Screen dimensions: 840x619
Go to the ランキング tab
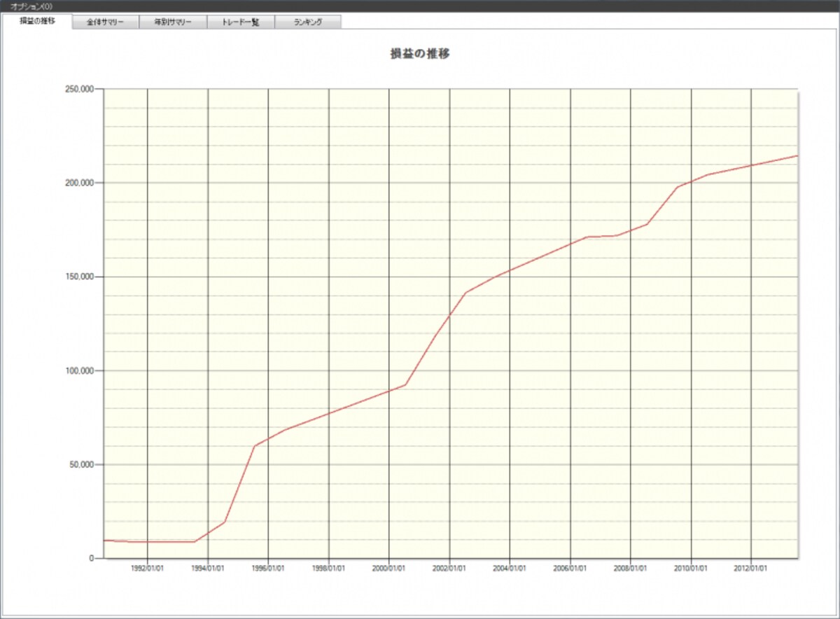click(x=308, y=22)
